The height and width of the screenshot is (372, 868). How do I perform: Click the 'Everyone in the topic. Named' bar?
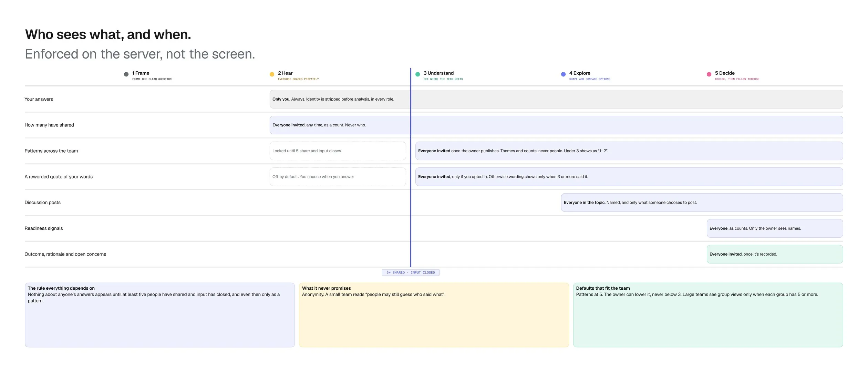click(702, 203)
